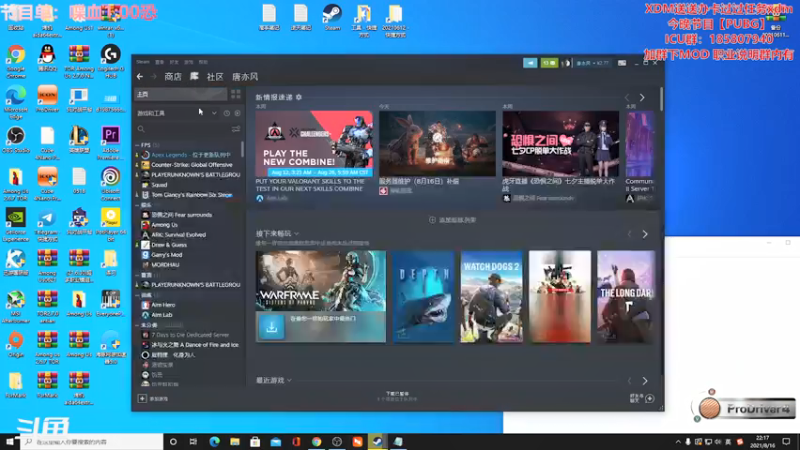Click the library Home button
The width and height of the screenshot is (800, 450).
pyautogui.click(x=181, y=94)
